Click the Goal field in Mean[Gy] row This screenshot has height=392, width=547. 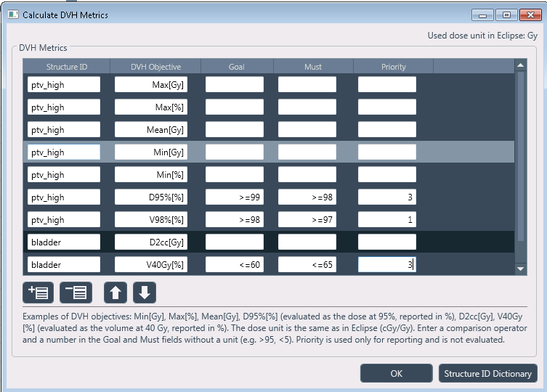point(235,130)
